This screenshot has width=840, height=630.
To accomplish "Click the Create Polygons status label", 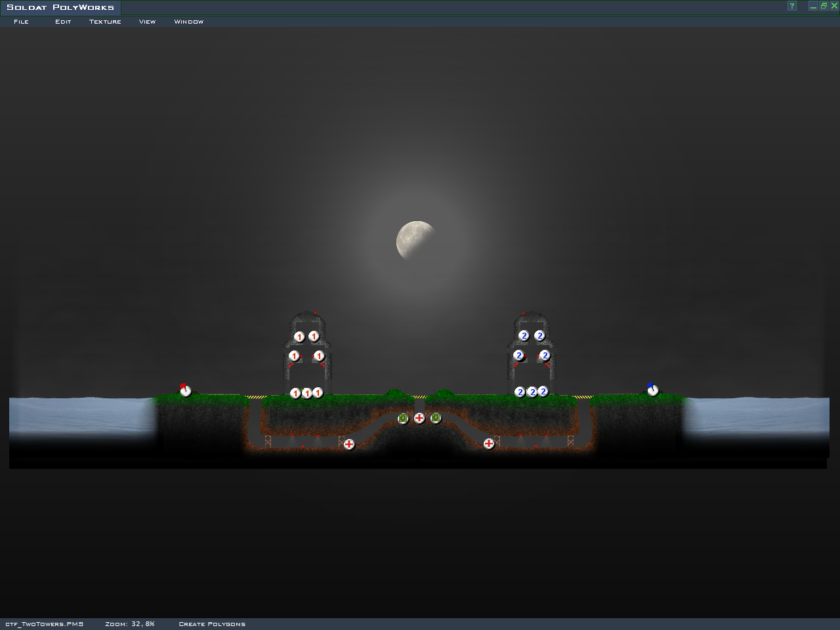I will 212,624.
